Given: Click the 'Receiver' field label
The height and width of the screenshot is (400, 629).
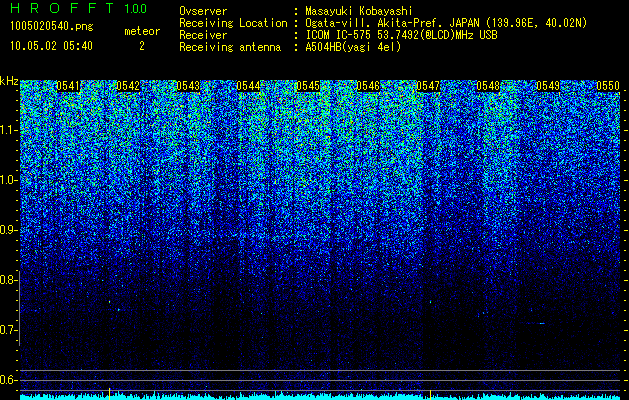Looking at the screenshot, I should (x=203, y=35).
